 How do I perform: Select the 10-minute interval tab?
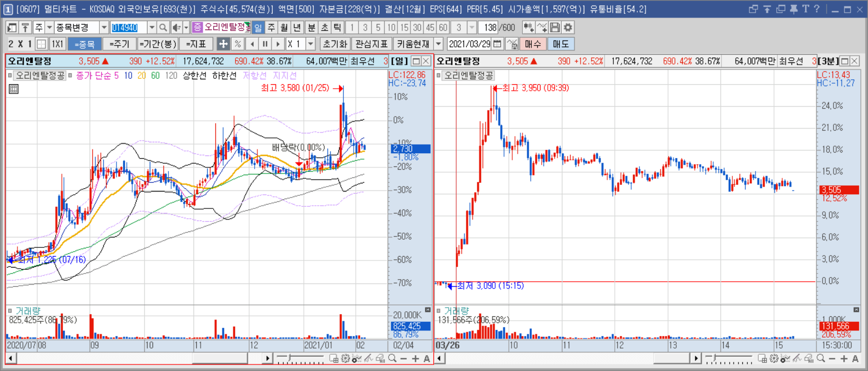(x=391, y=27)
